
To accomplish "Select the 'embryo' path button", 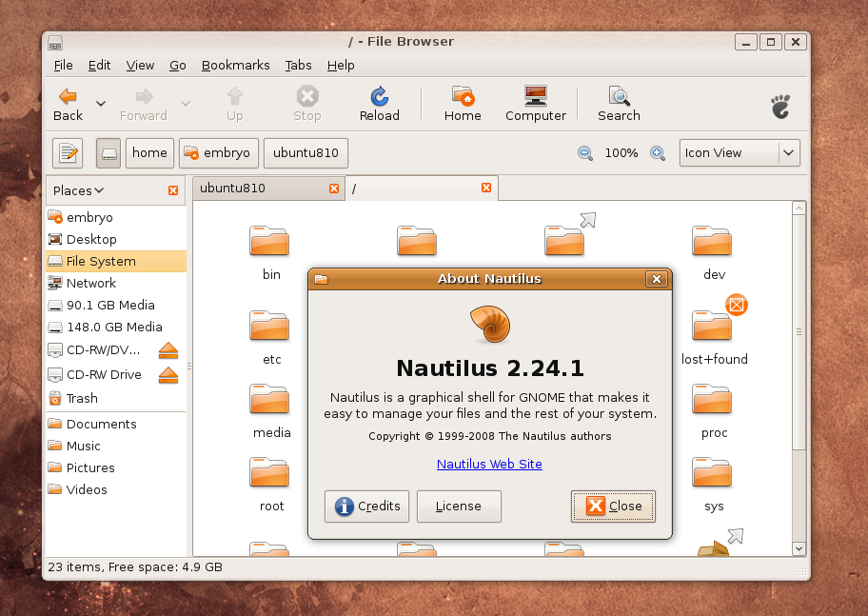I will pyautogui.click(x=219, y=153).
